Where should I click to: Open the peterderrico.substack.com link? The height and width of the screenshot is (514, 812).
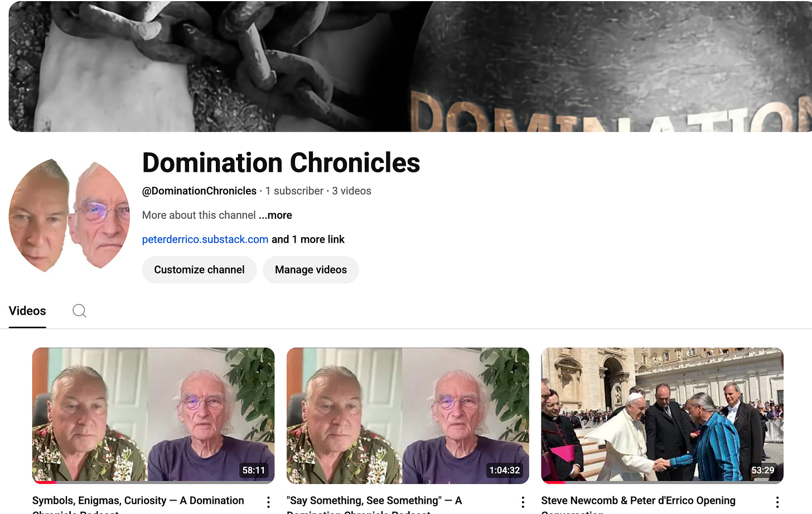(205, 239)
